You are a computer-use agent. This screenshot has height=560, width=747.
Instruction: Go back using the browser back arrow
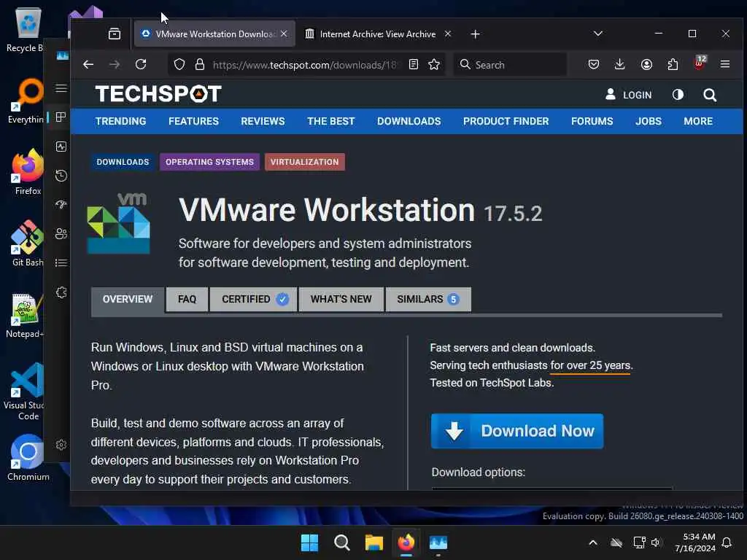pos(88,64)
